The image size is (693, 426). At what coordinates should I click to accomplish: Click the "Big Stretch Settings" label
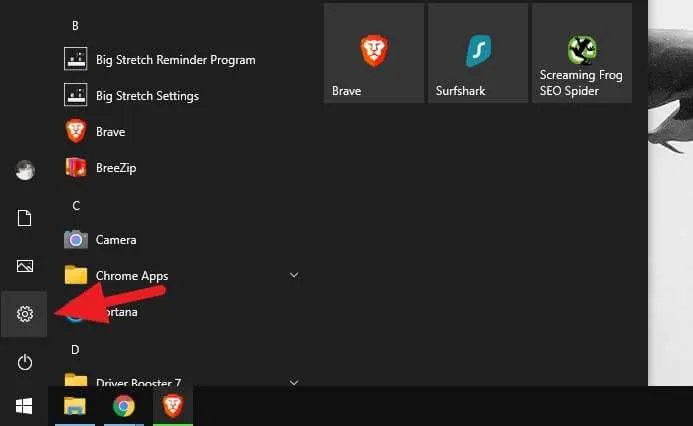click(x=147, y=96)
